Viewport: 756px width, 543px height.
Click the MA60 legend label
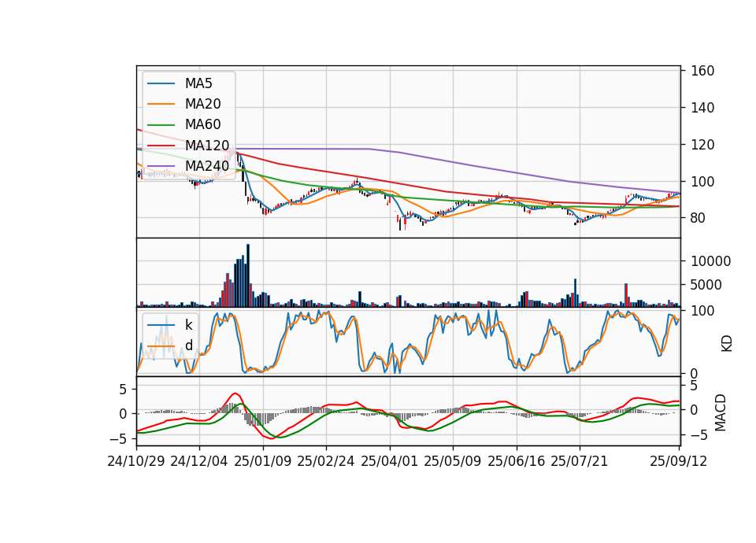pos(202,124)
